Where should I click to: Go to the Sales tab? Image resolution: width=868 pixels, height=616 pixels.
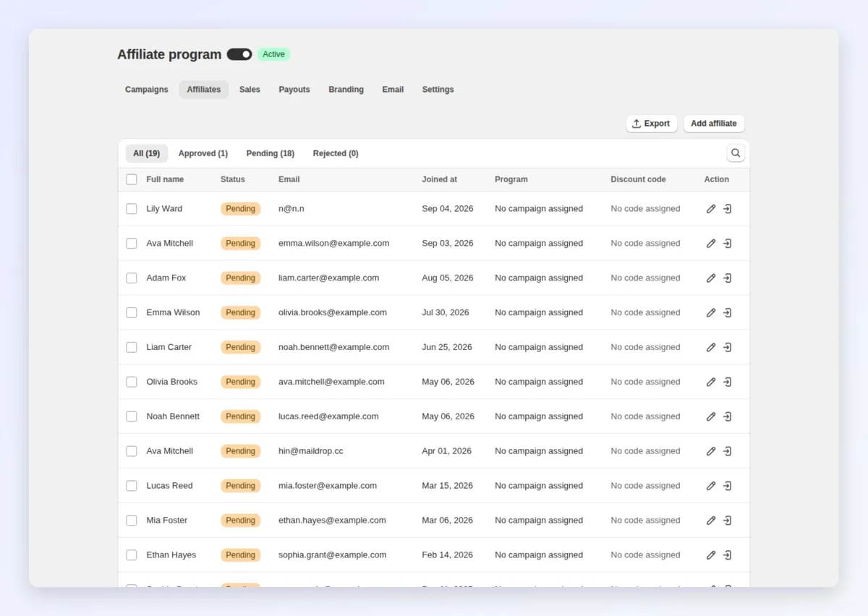click(x=250, y=90)
